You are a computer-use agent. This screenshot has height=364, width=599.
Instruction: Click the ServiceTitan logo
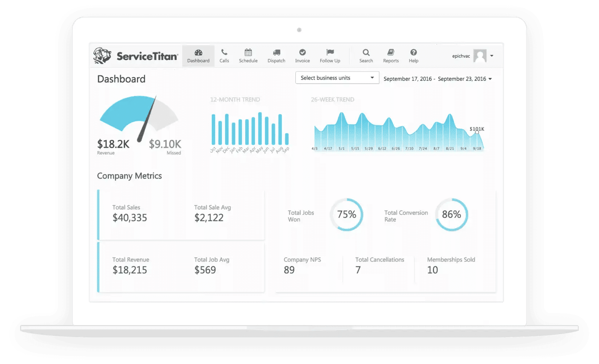pyautogui.click(x=136, y=56)
